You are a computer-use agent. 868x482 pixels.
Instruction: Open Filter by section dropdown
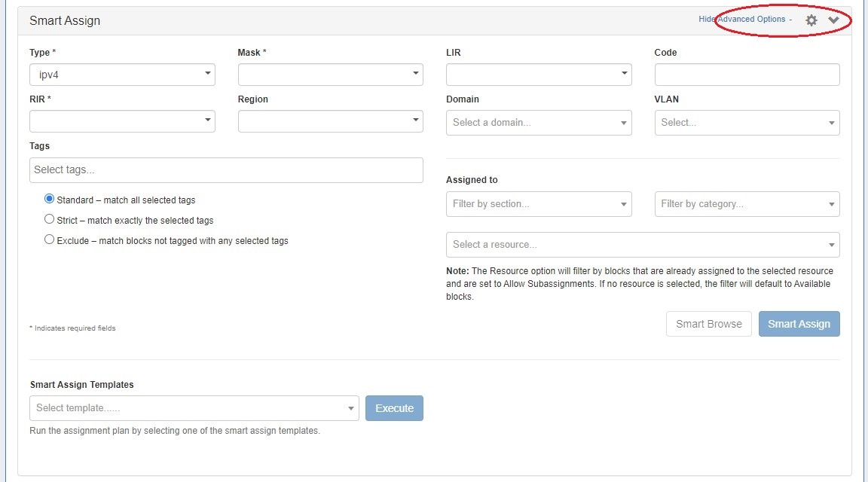[x=539, y=204]
